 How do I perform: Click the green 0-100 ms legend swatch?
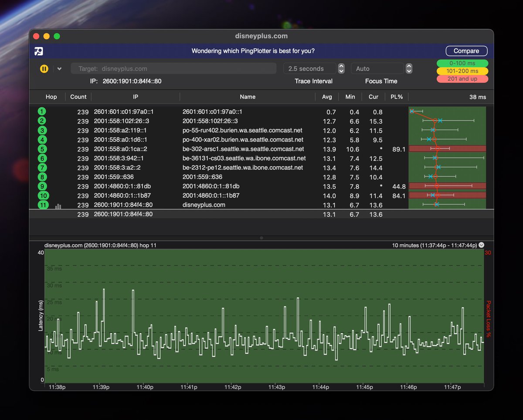pyautogui.click(x=462, y=63)
